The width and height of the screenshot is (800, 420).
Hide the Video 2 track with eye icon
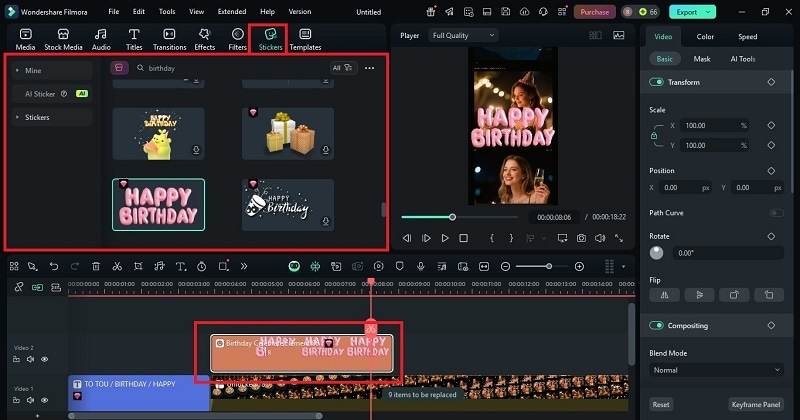[45, 359]
